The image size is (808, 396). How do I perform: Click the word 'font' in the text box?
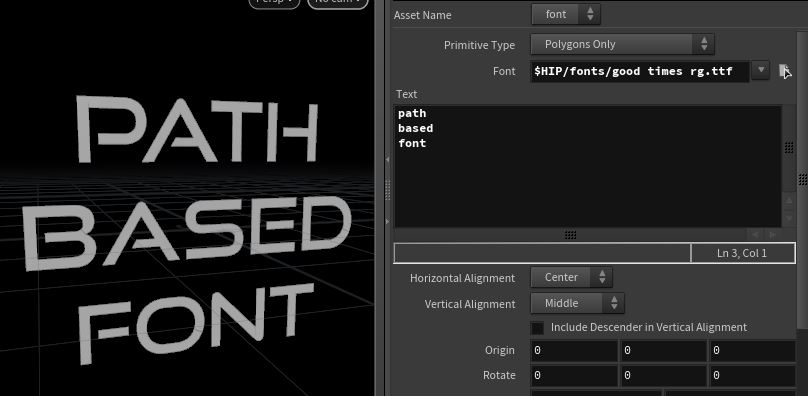[412, 143]
